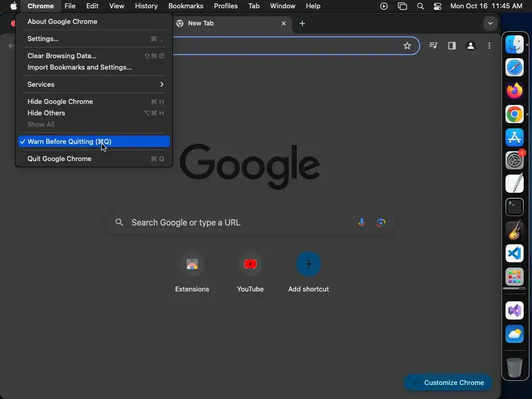This screenshot has width=532, height=399.
Task: Expand the Services submenu
Action: 94,84
